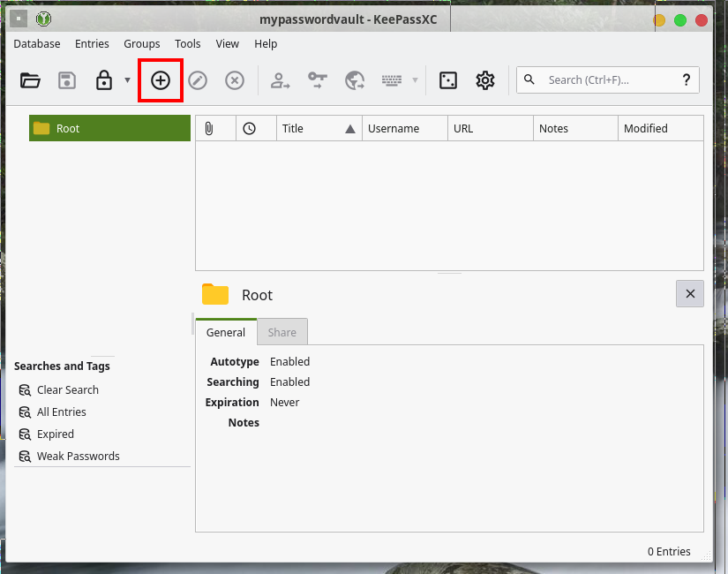Open the Entries menu
The image size is (728, 574).
point(92,43)
